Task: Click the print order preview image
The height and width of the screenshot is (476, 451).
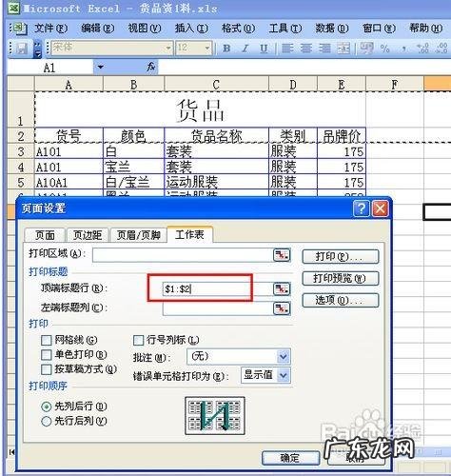Action: (x=215, y=415)
